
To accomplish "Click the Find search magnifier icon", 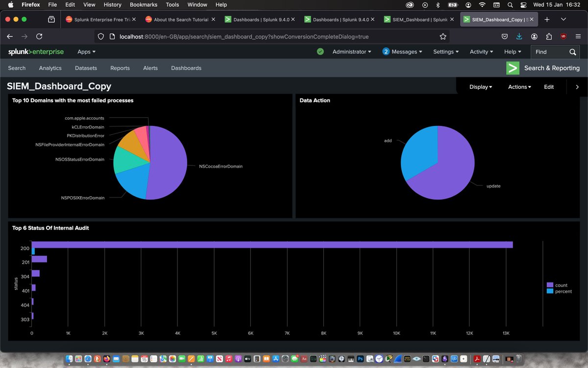I will 573,52.
